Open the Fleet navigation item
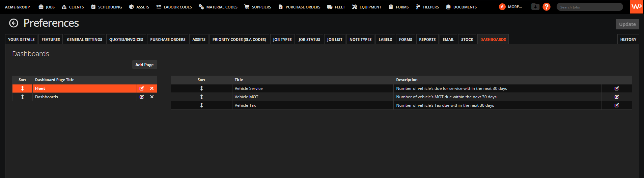Viewport: 644px width, 178px height. 336,7
